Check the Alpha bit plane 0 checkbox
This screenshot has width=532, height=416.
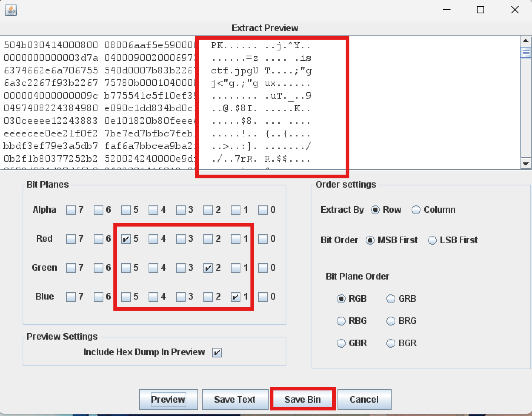click(263, 210)
